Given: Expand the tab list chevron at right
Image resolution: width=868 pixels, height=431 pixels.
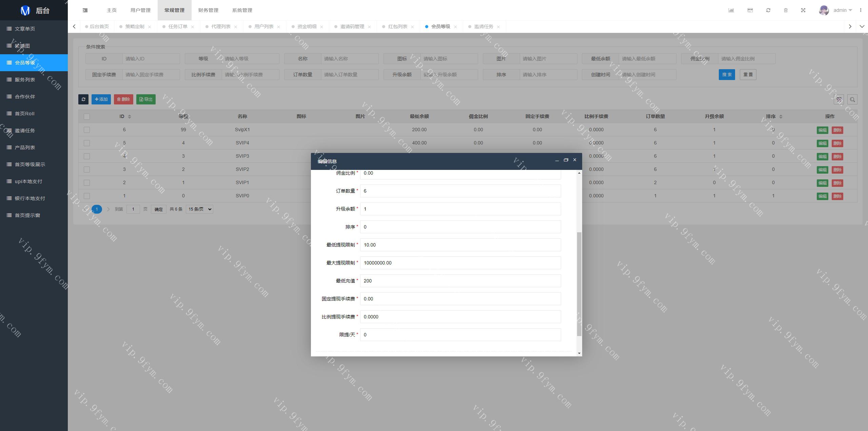Looking at the screenshot, I should coord(862,26).
